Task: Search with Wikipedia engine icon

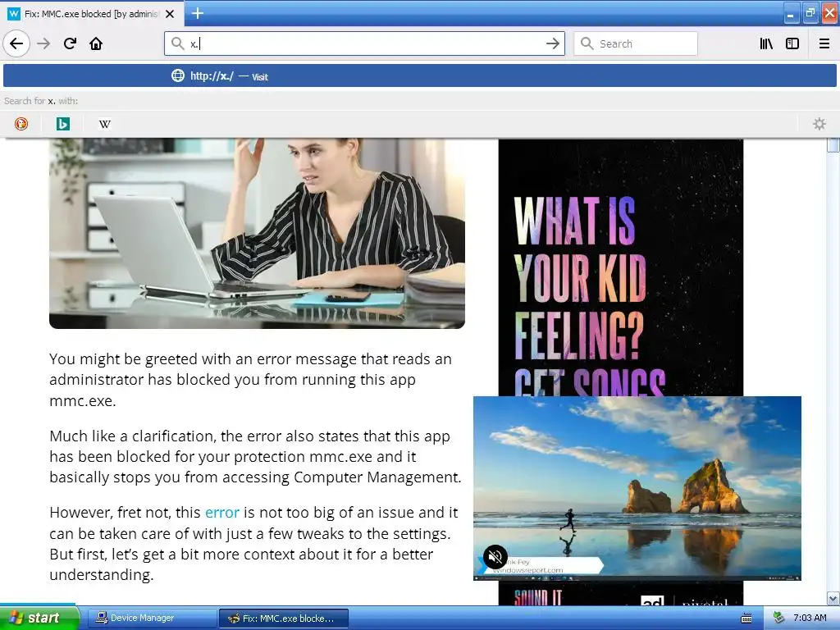Action: [104, 124]
